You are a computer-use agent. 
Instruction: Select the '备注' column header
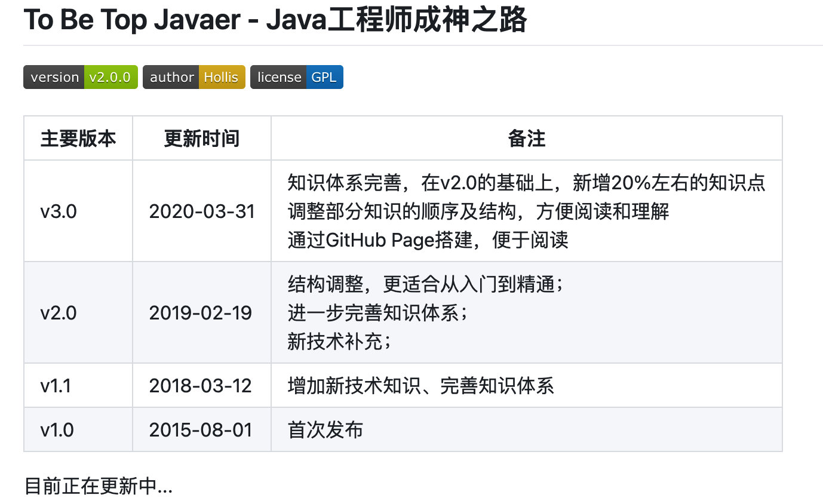pyautogui.click(x=526, y=138)
